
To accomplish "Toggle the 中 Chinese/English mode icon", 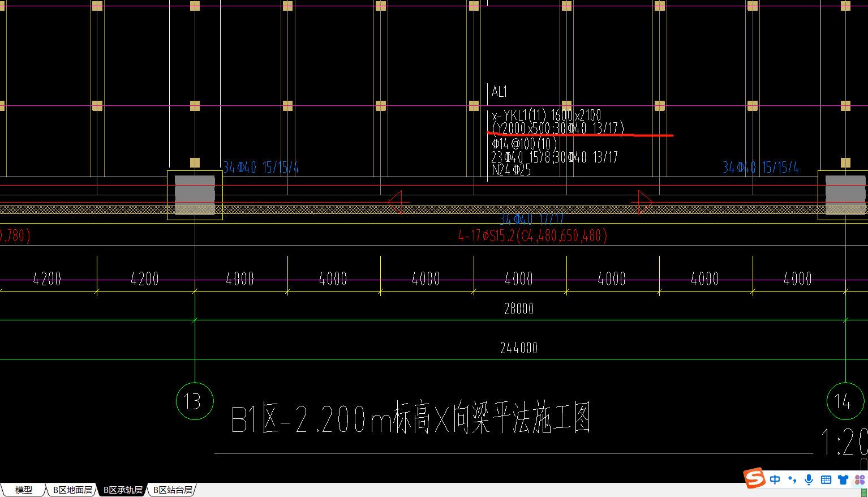I will [775, 479].
